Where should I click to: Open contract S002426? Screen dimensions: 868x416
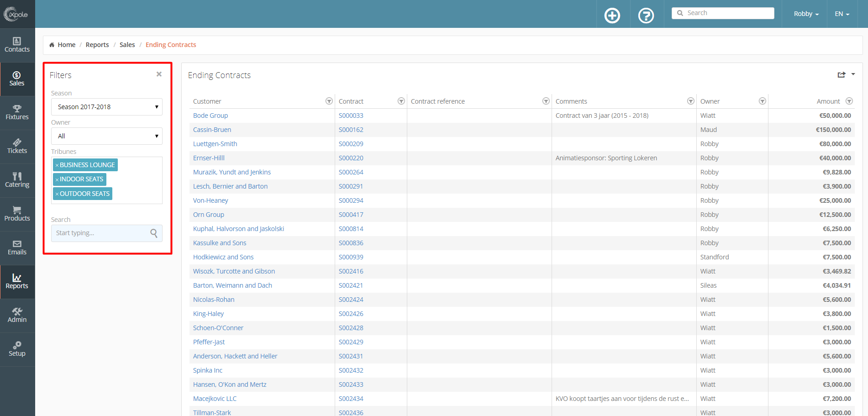[x=351, y=314]
